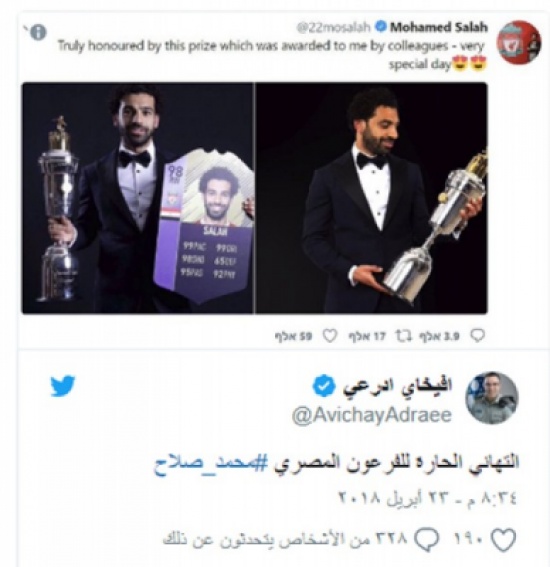
Task: Open Liverpool crest profile picture
Action: click(519, 43)
